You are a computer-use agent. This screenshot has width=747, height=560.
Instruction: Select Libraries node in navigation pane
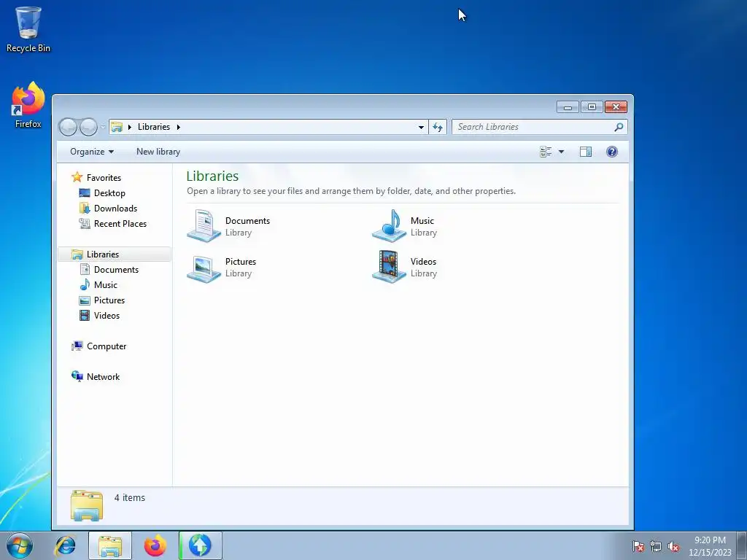[x=114, y=254]
